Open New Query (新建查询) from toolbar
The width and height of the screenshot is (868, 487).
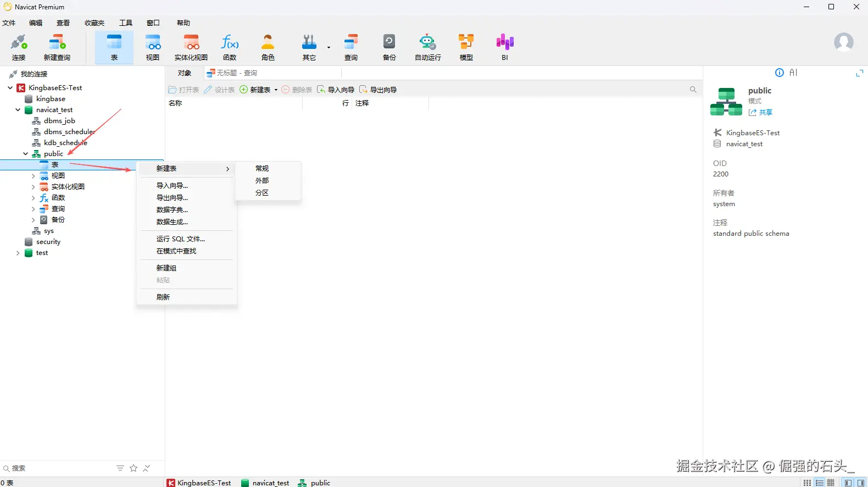coord(57,47)
